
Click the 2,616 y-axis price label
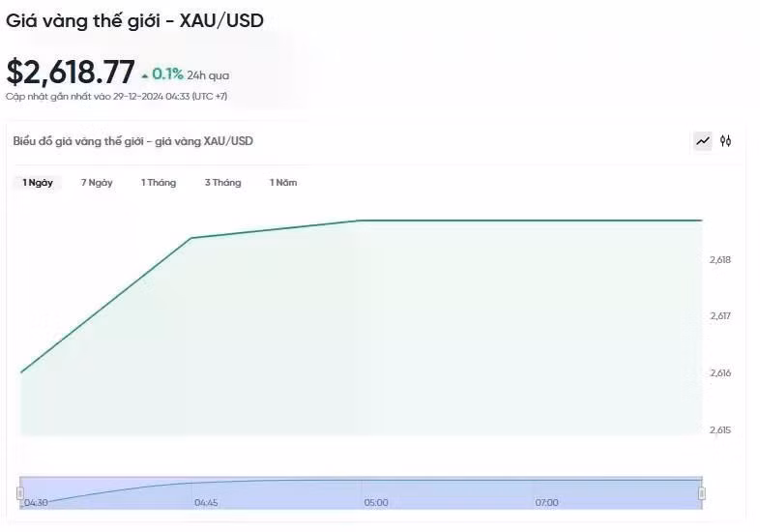tap(719, 373)
